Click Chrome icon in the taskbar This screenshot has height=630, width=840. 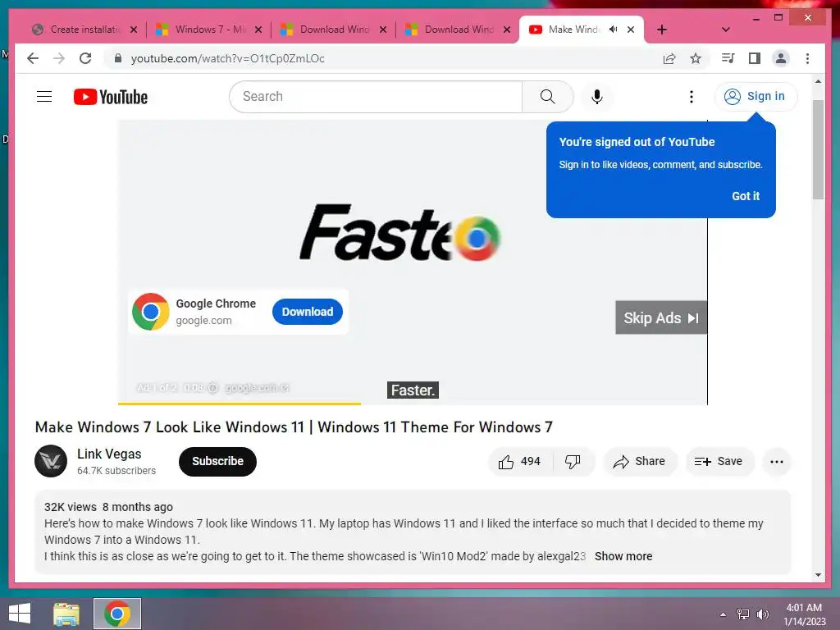pos(117,614)
